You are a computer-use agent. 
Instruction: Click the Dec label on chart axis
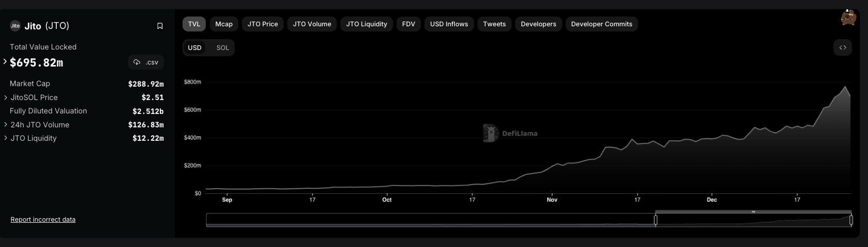click(712, 200)
